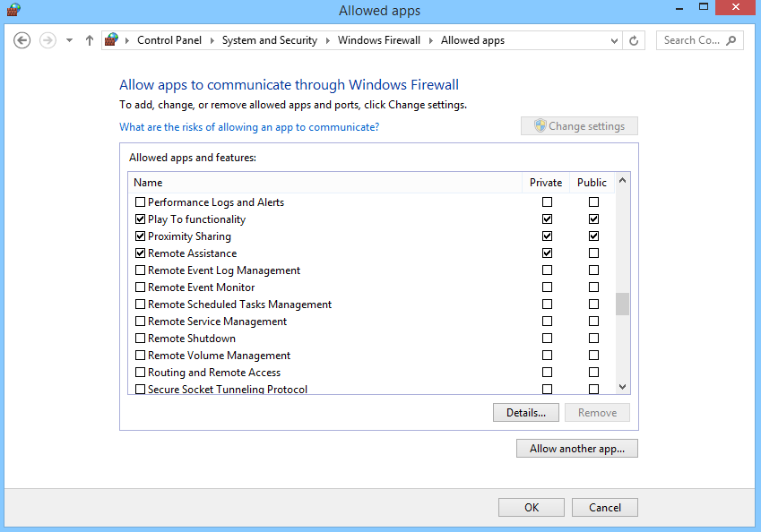Open risks of allowing an app link
The height and width of the screenshot is (532, 761).
pos(249,127)
